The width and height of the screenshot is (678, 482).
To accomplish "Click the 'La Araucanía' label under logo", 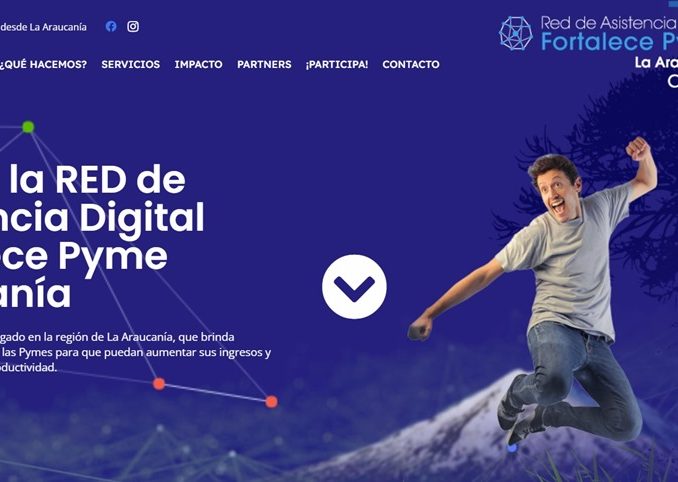I will [656, 63].
